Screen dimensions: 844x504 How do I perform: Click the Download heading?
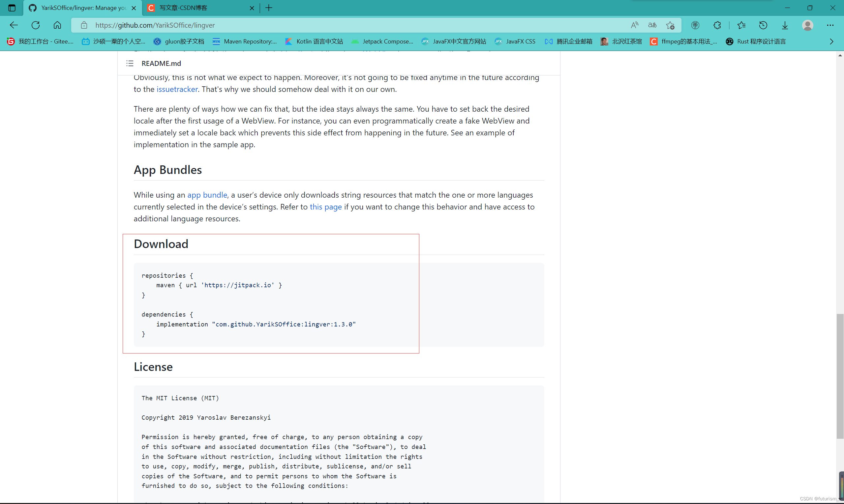pos(161,244)
